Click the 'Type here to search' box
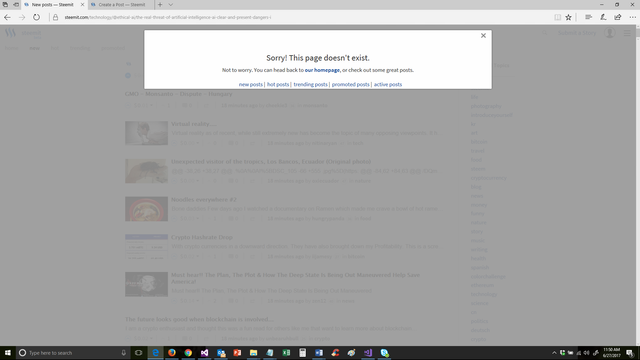 [73, 353]
